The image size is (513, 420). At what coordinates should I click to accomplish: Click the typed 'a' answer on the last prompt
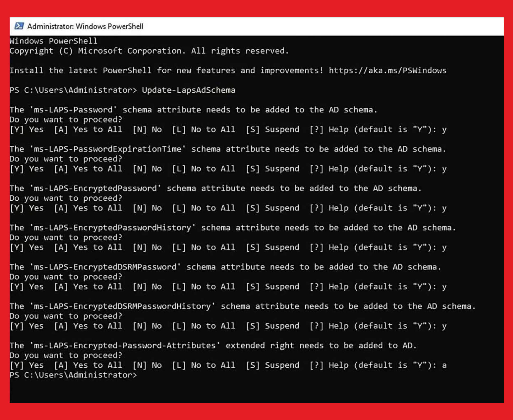coord(444,365)
